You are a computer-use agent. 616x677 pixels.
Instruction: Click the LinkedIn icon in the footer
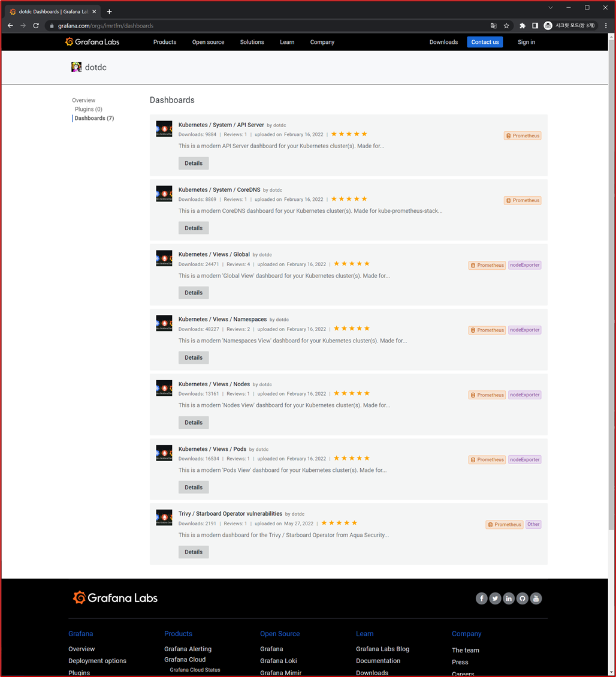(x=509, y=598)
